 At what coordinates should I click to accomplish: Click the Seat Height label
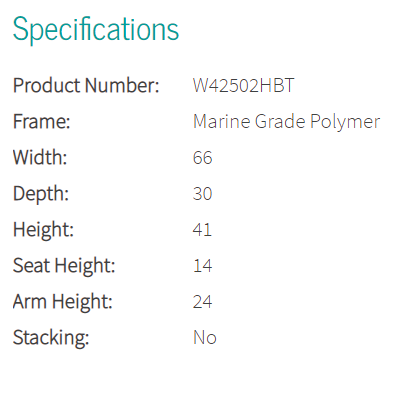(64, 266)
